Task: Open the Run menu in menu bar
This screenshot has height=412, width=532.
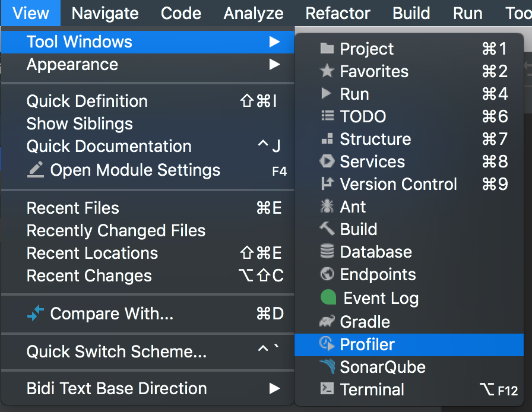Action: [x=467, y=13]
